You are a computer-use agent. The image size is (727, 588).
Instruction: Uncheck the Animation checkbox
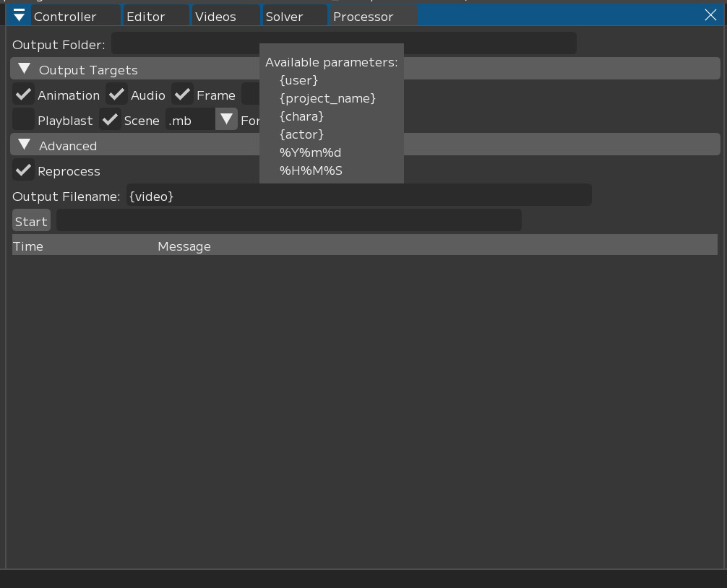point(24,95)
